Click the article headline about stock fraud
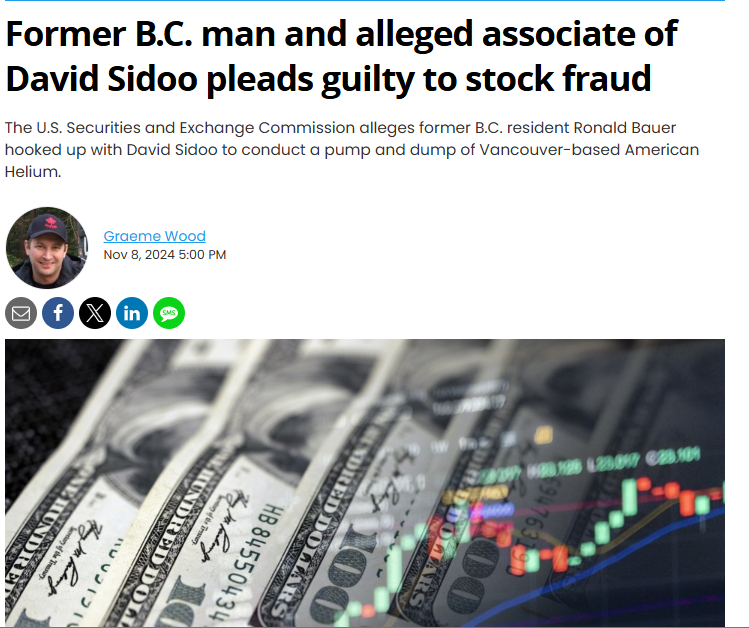Image resolution: width=749 pixels, height=628 pixels. click(340, 56)
